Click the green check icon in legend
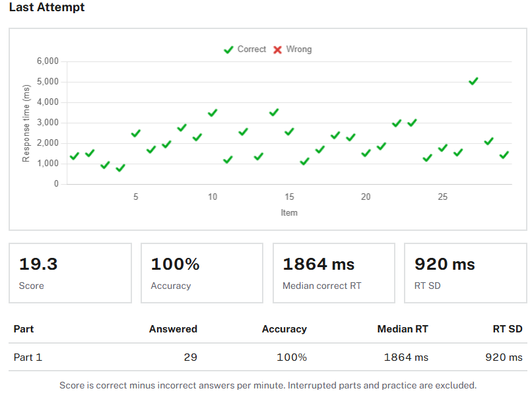 pos(228,50)
